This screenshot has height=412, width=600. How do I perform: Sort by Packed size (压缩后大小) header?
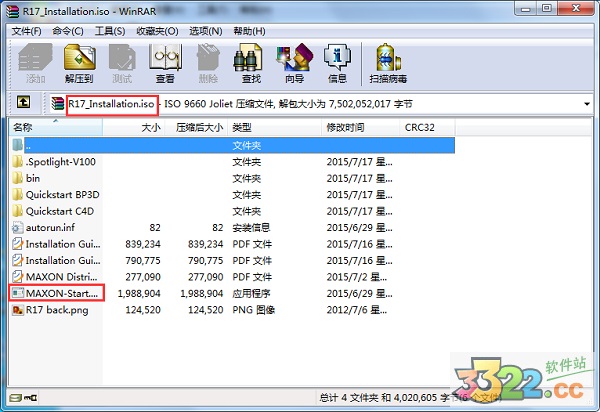point(196,127)
